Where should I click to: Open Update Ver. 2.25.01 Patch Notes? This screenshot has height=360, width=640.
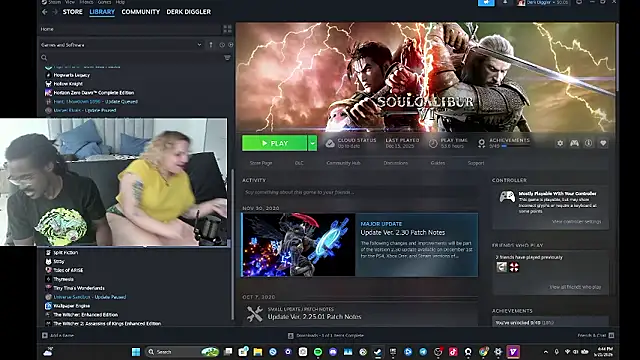point(314,317)
